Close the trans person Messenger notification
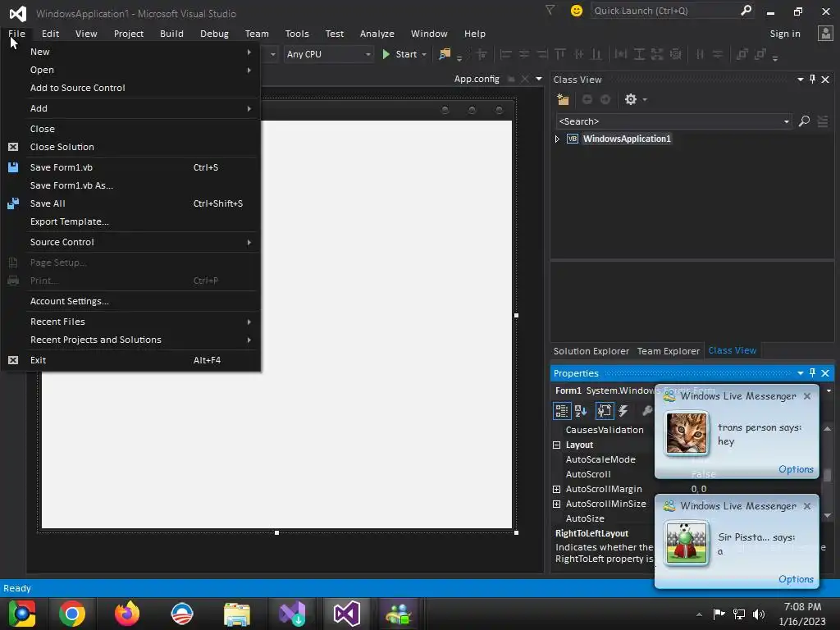The height and width of the screenshot is (630, 840). pos(807,396)
